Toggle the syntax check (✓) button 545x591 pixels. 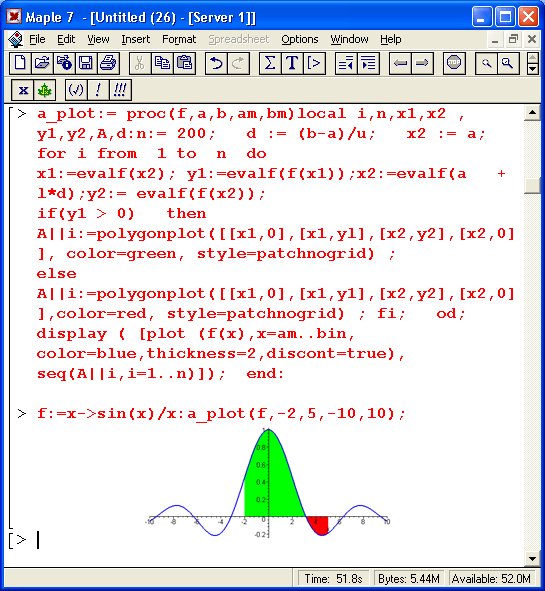(76, 90)
